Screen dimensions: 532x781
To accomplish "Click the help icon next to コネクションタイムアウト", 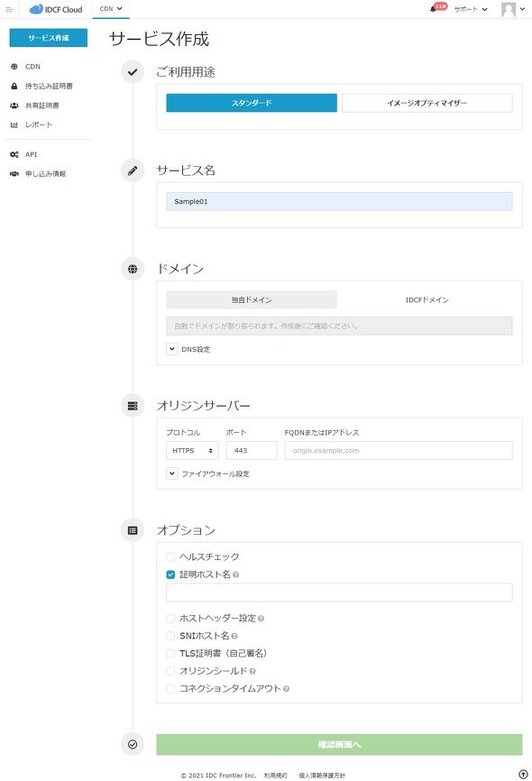I will pos(287,689).
